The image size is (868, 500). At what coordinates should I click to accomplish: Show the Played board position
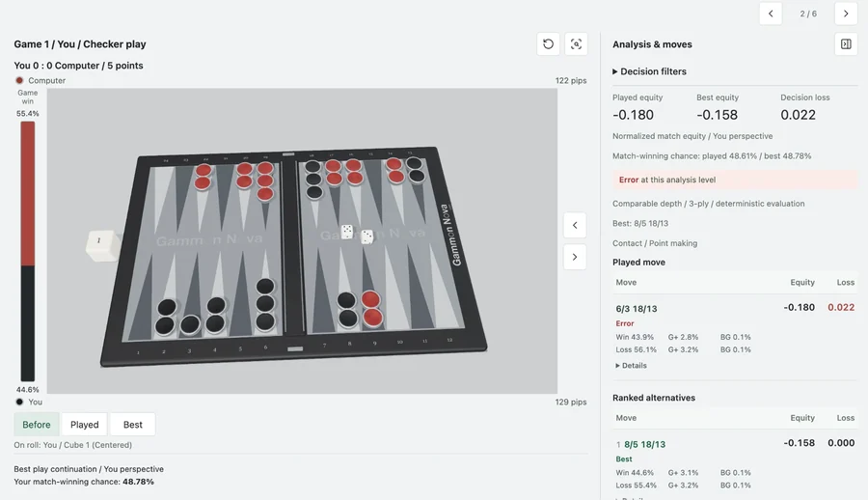coord(85,425)
